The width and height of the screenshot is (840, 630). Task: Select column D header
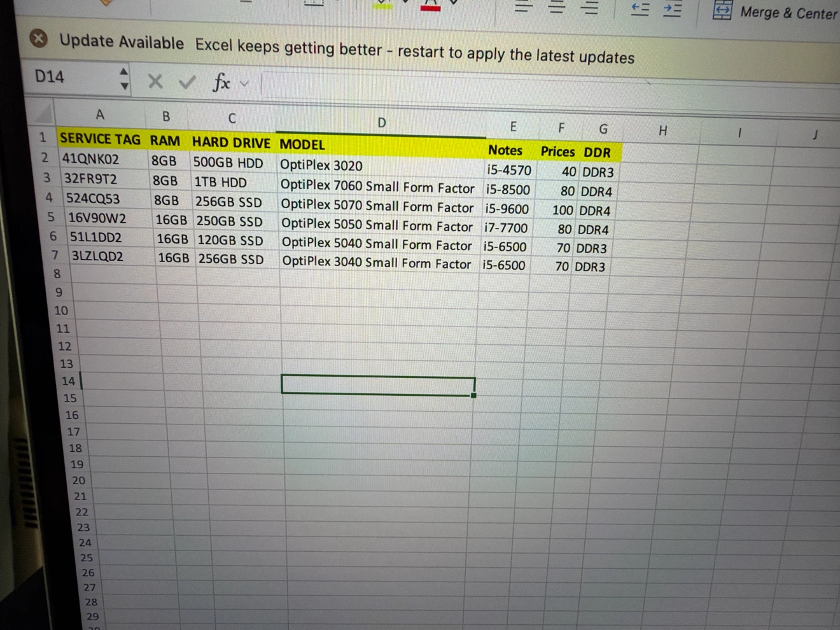click(381, 123)
